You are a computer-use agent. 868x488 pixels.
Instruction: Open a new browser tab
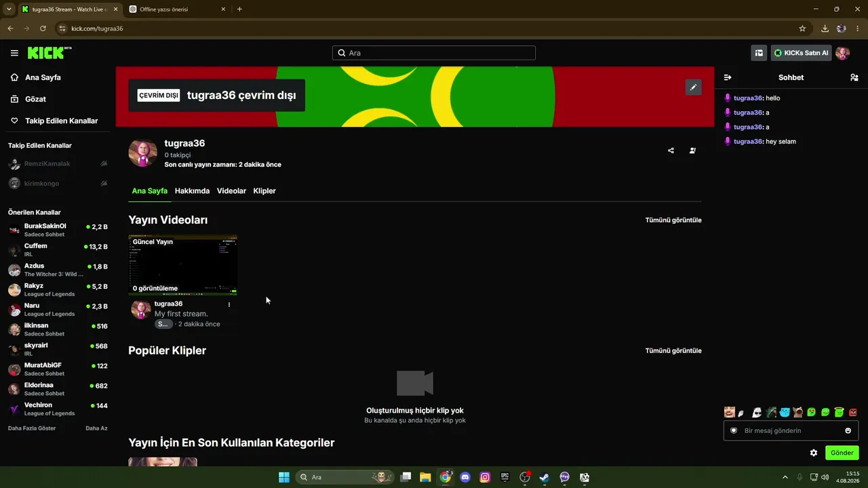[239, 9]
